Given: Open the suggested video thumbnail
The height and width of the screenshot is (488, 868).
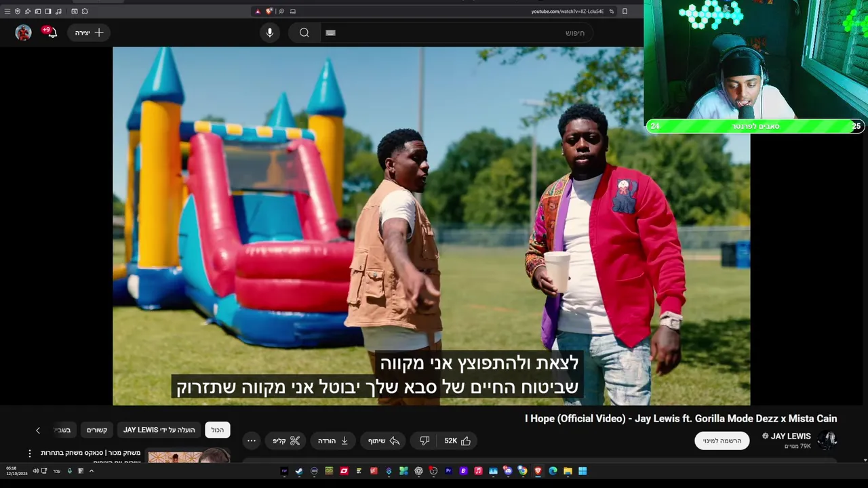Looking at the screenshot, I should click(x=189, y=455).
